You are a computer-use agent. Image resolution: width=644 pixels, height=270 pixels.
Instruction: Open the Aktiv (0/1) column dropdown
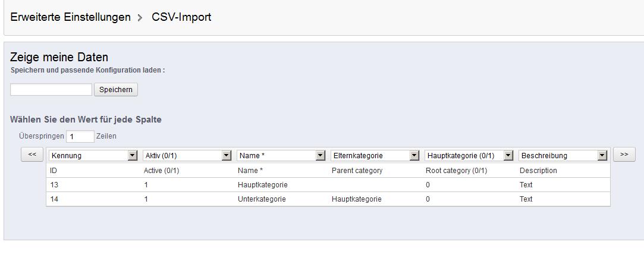click(187, 156)
